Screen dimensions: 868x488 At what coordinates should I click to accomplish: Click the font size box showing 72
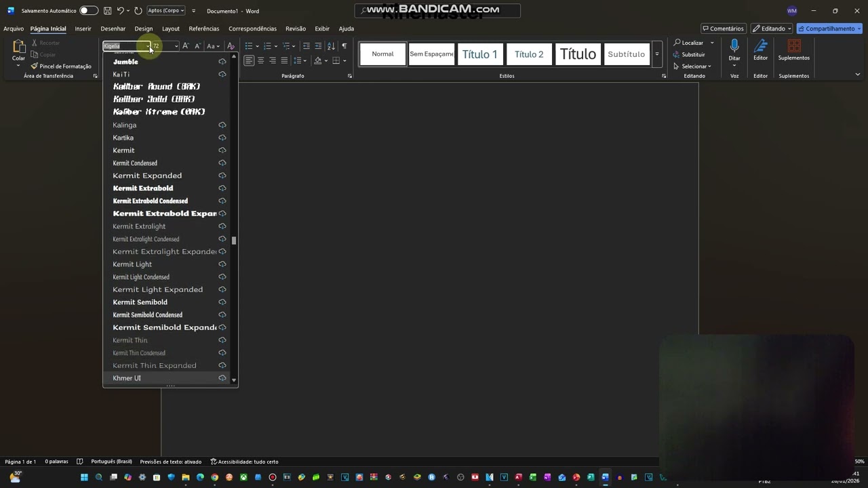161,46
